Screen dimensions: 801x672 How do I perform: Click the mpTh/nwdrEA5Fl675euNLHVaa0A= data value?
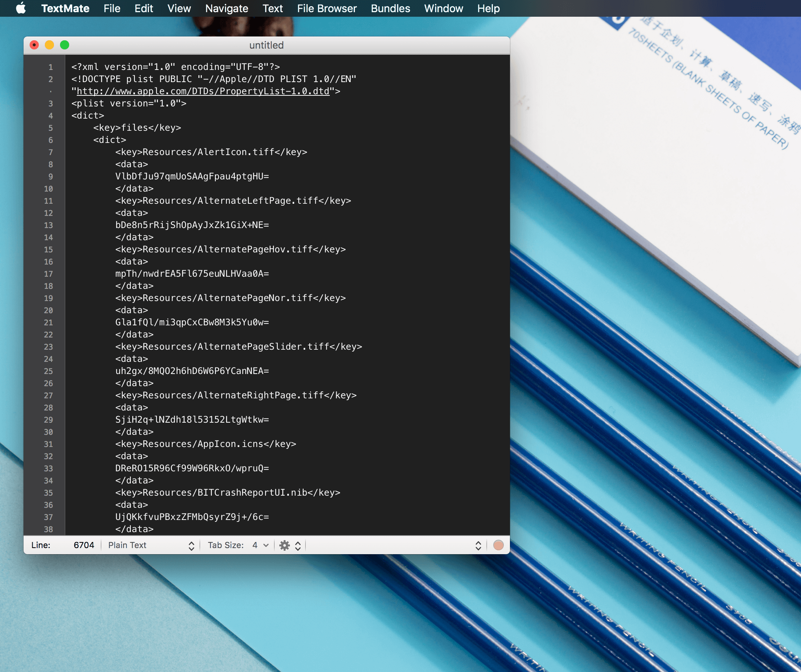pyautogui.click(x=192, y=274)
